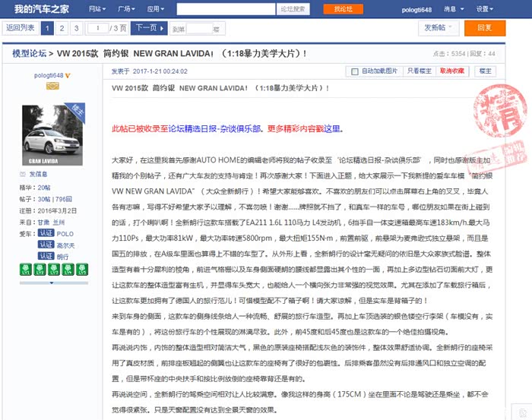The image size is (532, 420).
Task: Click the GRAN LAVIDA avatar thumbnail
Action: (x=52, y=135)
